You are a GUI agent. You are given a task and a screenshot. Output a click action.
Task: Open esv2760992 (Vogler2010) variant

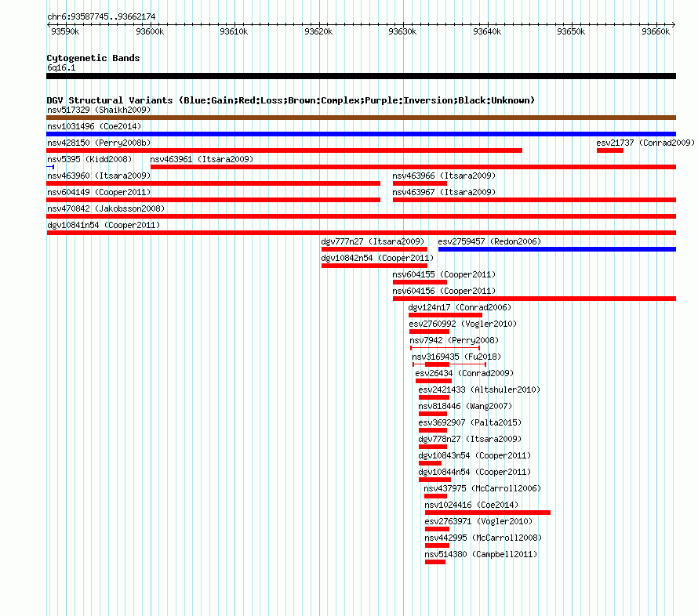[x=463, y=324]
